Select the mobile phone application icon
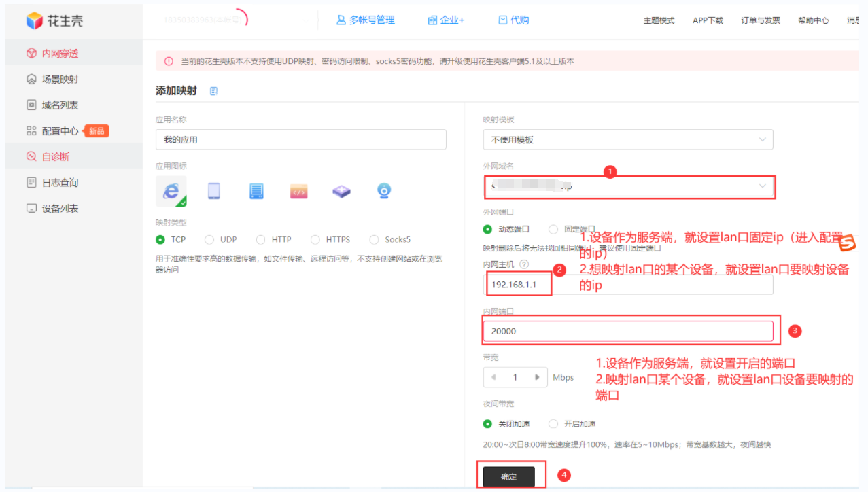Image resolution: width=868 pixels, height=492 pixels. click(213, 191)
